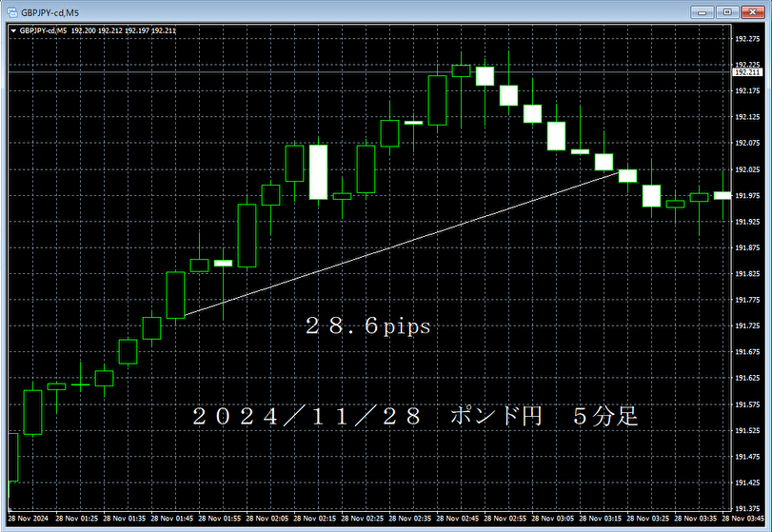Select the 28.6pips text label
The image size is (772, 532).
tap(367, 325)
